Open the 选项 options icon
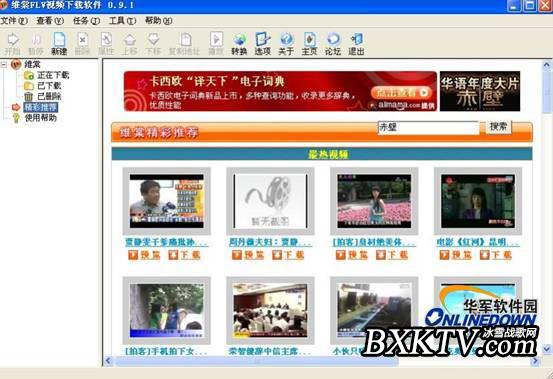553x379 pixels. pyautogui.click(x=263, y=44)
